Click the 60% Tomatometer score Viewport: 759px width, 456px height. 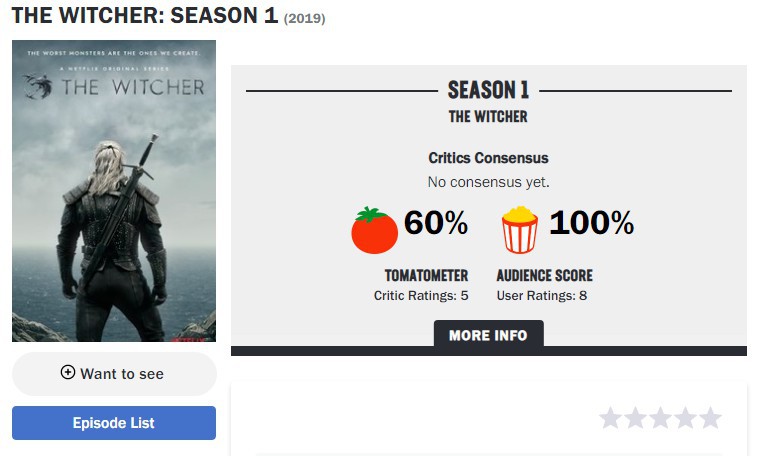[436, 223]
